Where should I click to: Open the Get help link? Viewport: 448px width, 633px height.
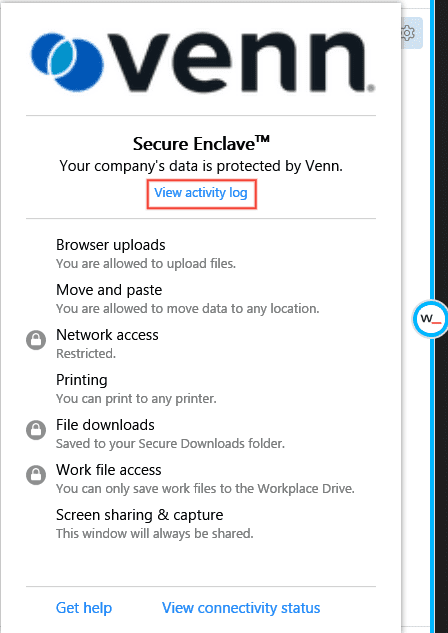84,608
